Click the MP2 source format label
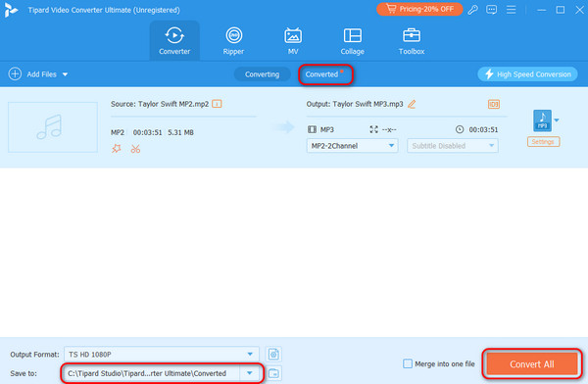Screen dimensions: 588x384 118,132
